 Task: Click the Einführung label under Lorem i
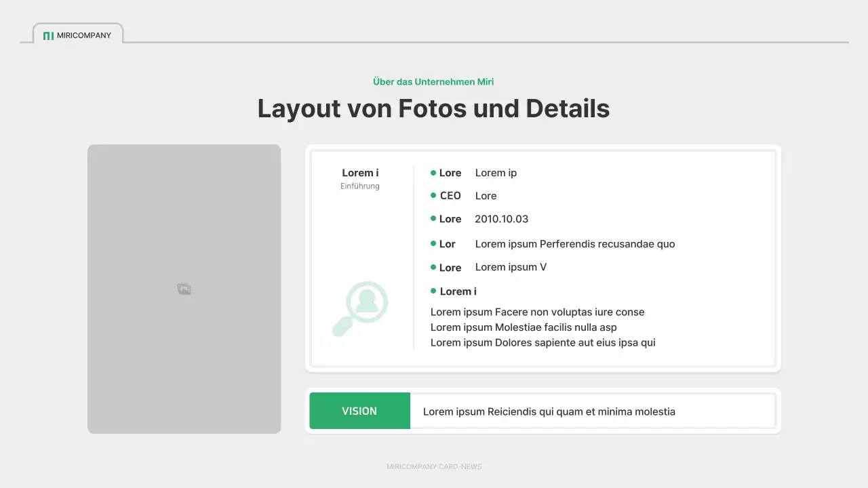[359, 186]
